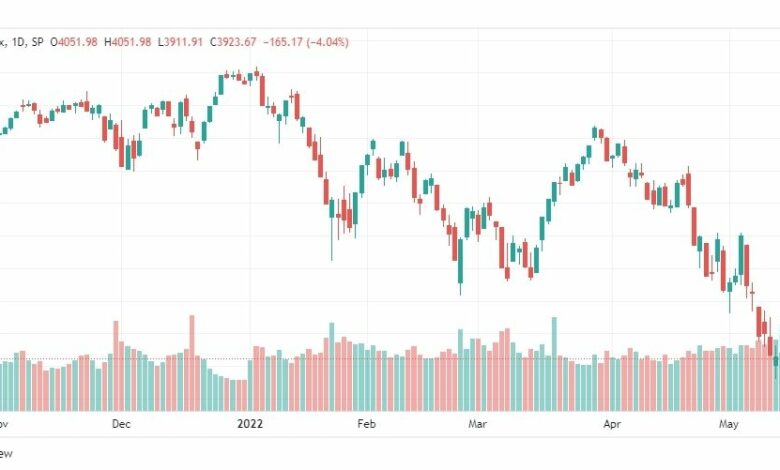Select the tallest green volume bar in mid-March

click(554, 364)
